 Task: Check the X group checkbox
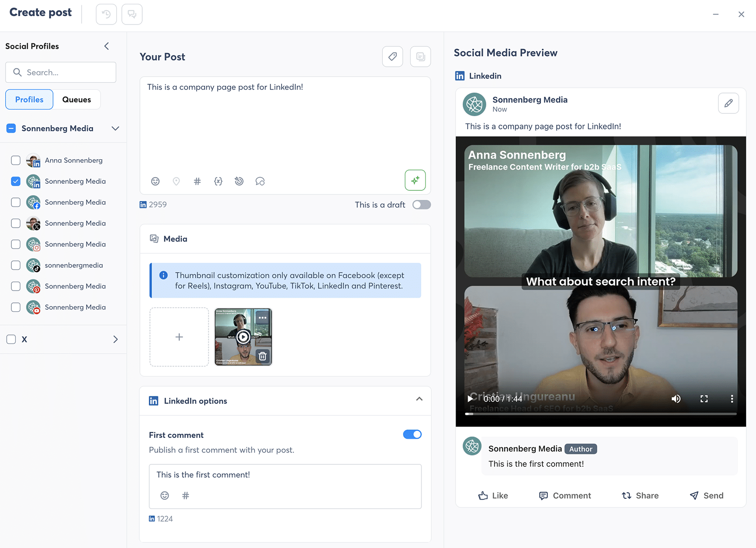point(11,339)
